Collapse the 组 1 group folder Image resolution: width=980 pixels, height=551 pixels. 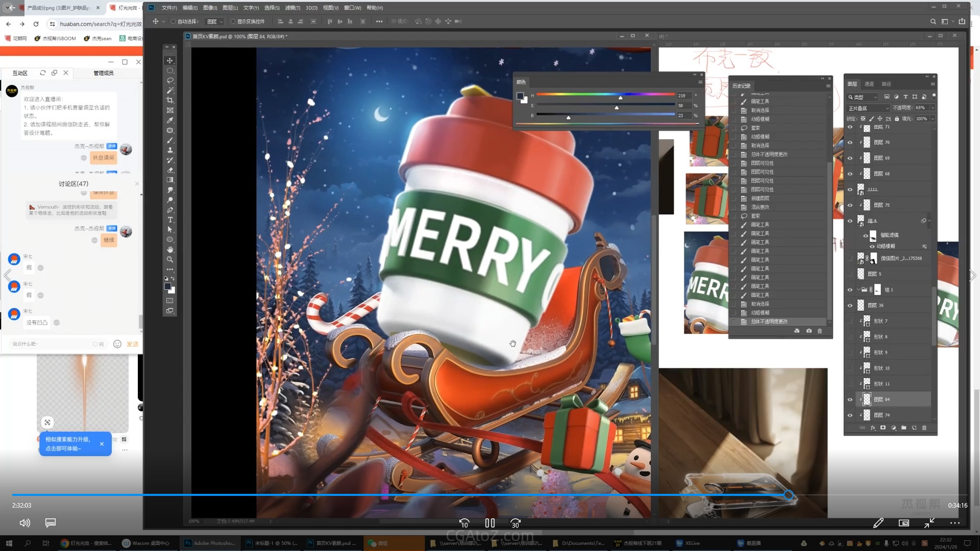(x=857, y=290)
